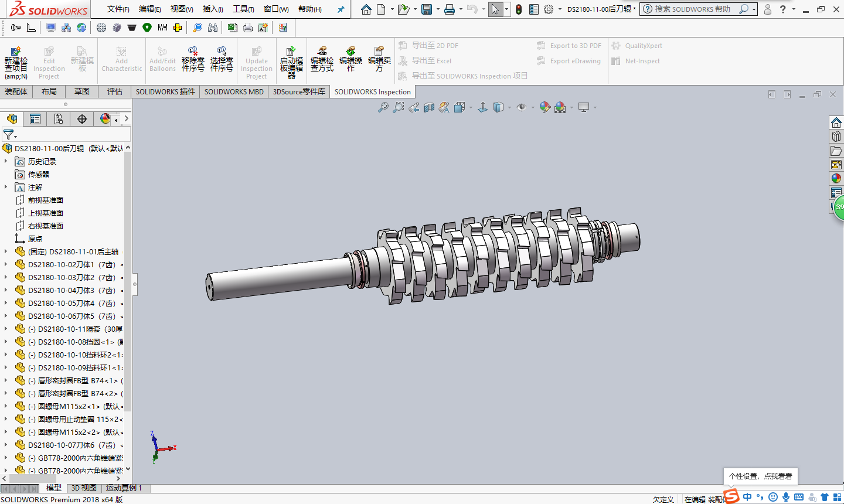Expand the 注解 tree node

[6, 187]
